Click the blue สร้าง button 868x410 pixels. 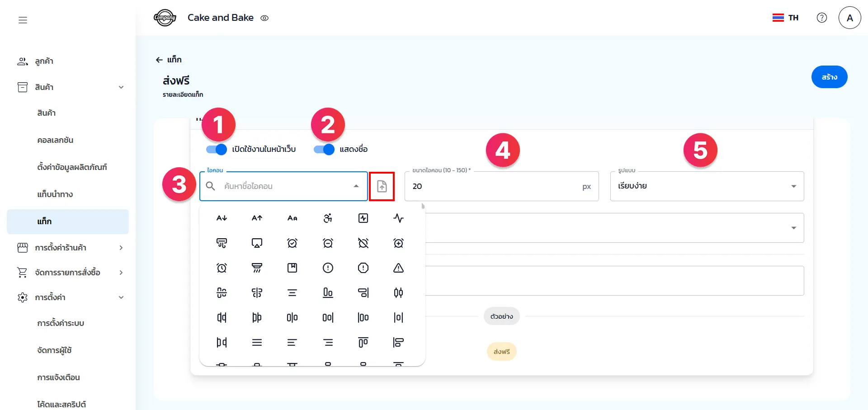[x=829, y=77]
